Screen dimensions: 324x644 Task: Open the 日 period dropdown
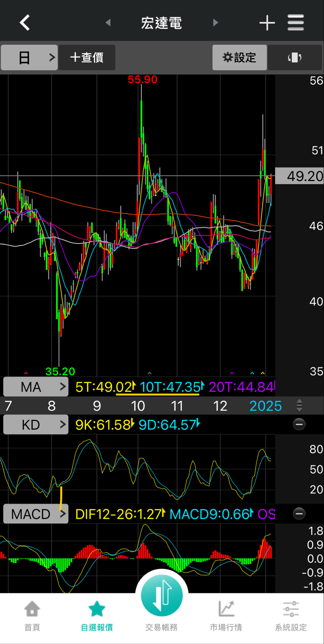(x=29, y=57)
